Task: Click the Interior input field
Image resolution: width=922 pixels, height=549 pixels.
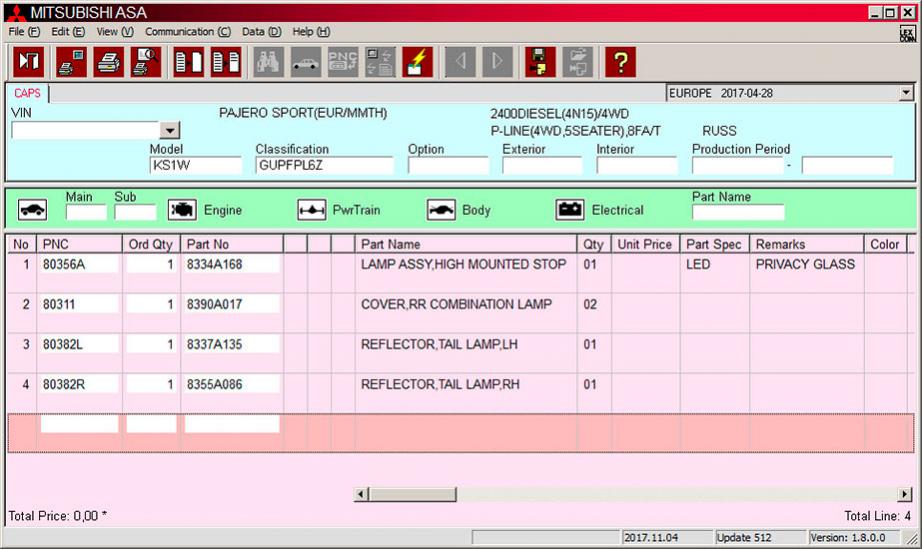Action: (637, 165)
